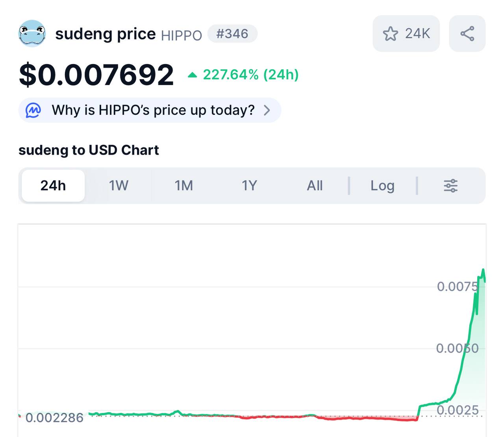Switch chart to 1W timeframe

119,186
